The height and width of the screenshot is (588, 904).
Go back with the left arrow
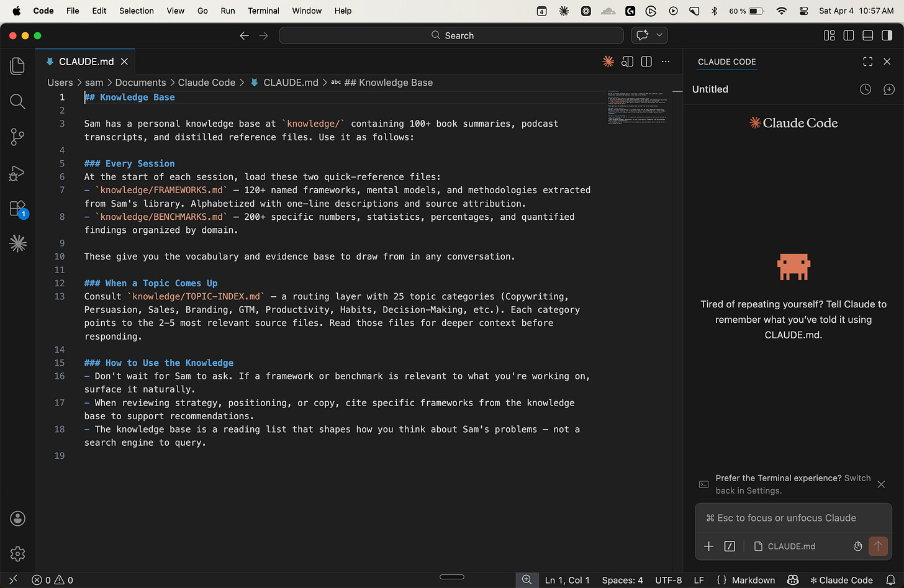point(244,35)
